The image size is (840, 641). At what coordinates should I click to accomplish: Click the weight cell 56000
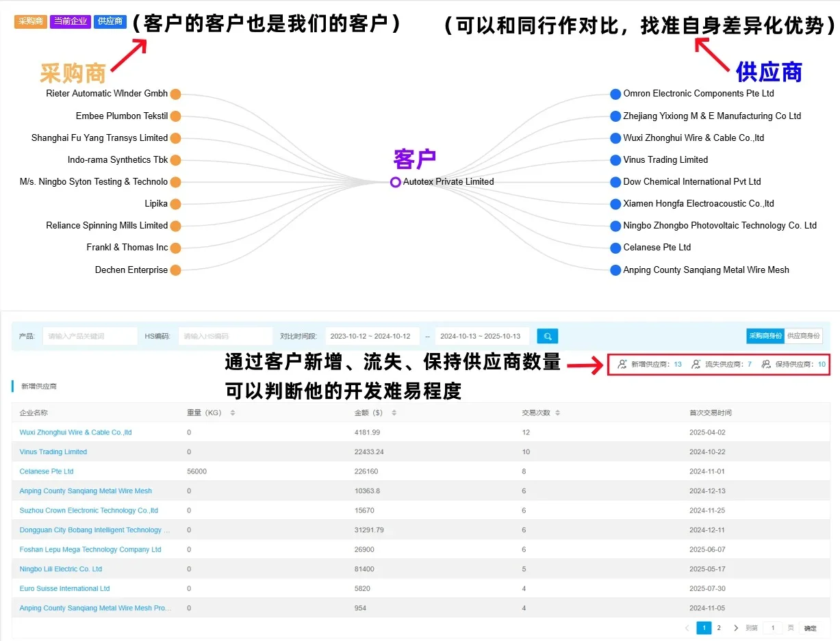(x=197, y=471)
